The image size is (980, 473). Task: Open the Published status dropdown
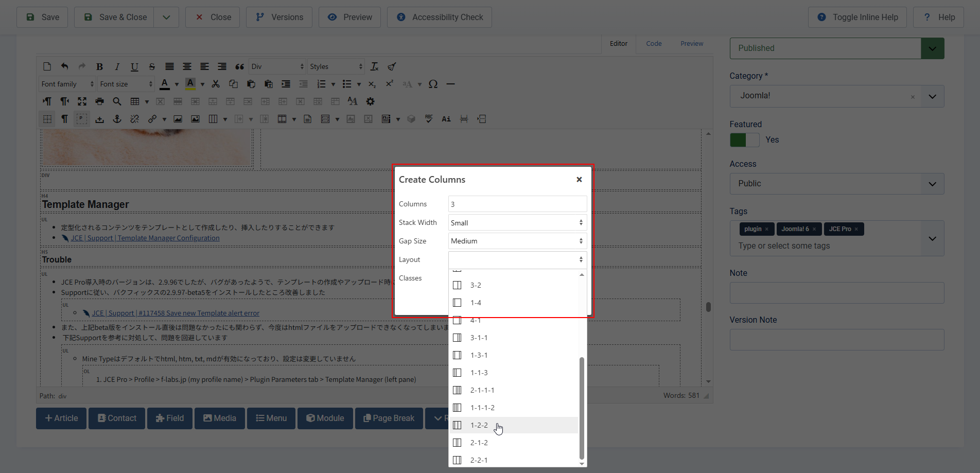932,48
